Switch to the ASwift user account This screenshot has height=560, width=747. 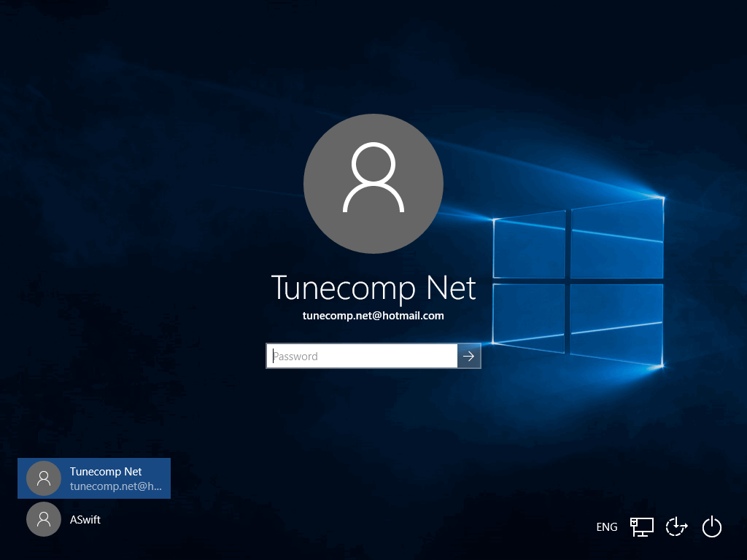pyautogui.click(x=94, y=519)
